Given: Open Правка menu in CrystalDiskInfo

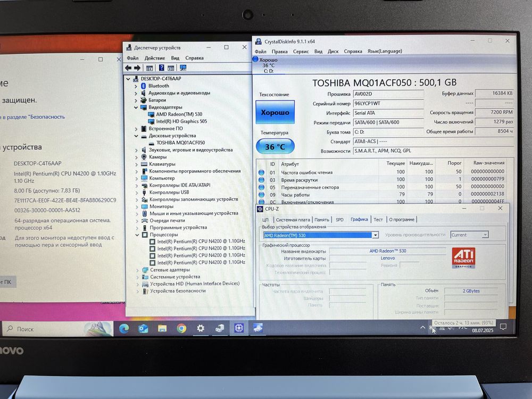Looking at the screenshot, I should [x=280, y=52].
